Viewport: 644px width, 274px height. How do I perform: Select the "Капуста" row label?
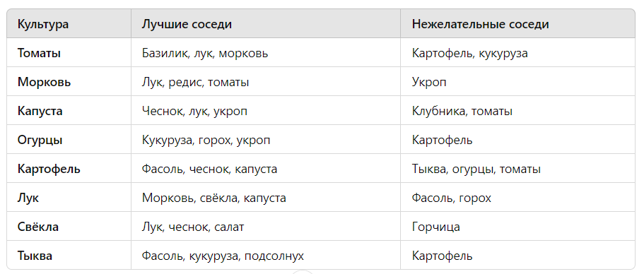pos(40,111)
